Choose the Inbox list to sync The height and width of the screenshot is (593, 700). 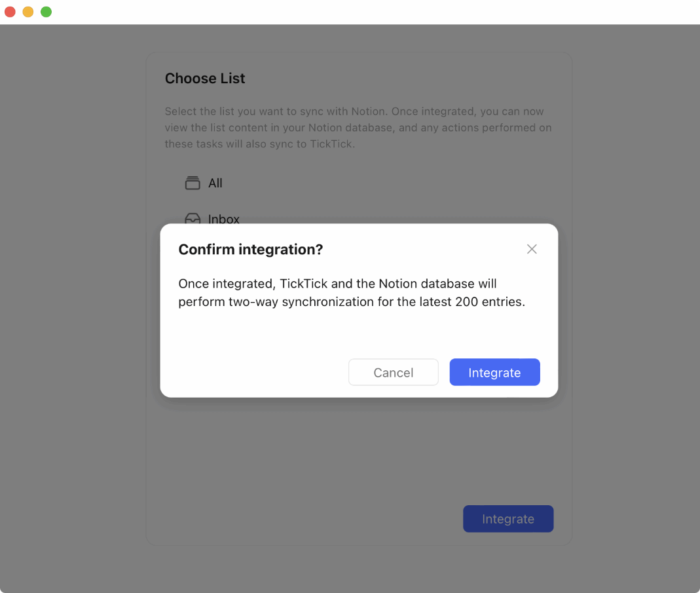coord(223,220)
